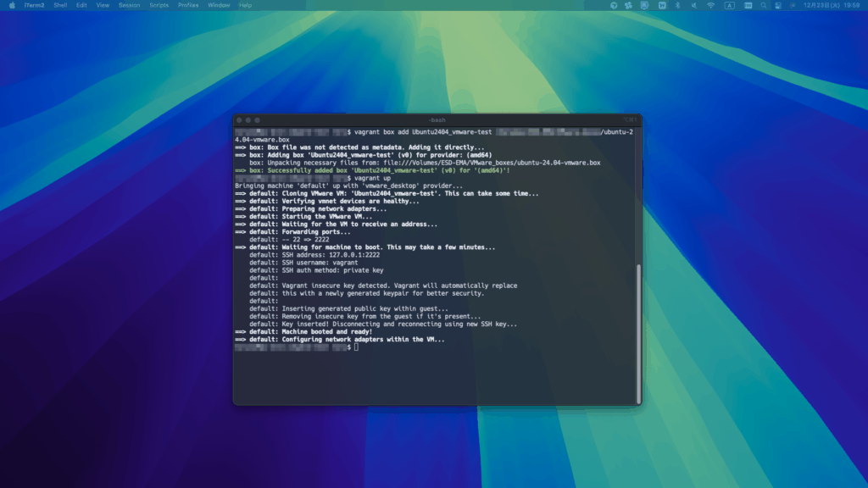Open Spotlight search magnifier
The height and width of the screenshot is (488, 868).
[x=762, y=5]
